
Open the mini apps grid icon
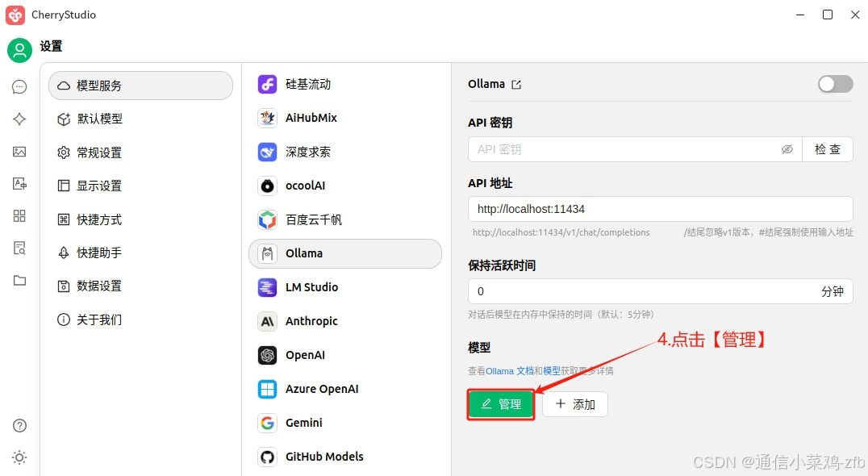pyautogui.click(x=19, y=216)
